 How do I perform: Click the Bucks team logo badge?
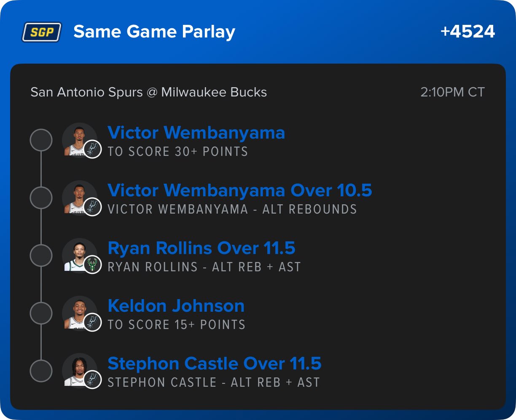[92, 265]
